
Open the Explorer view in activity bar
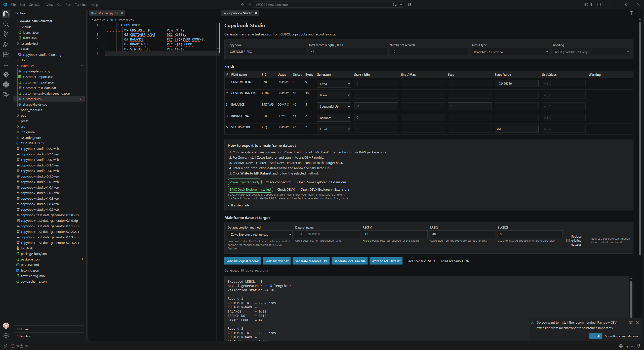pos(6,14)
